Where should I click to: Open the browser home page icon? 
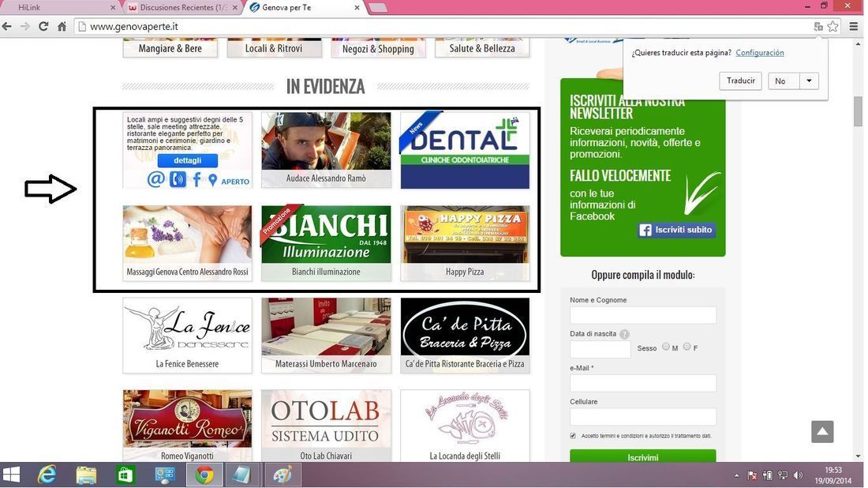point(62,26)
